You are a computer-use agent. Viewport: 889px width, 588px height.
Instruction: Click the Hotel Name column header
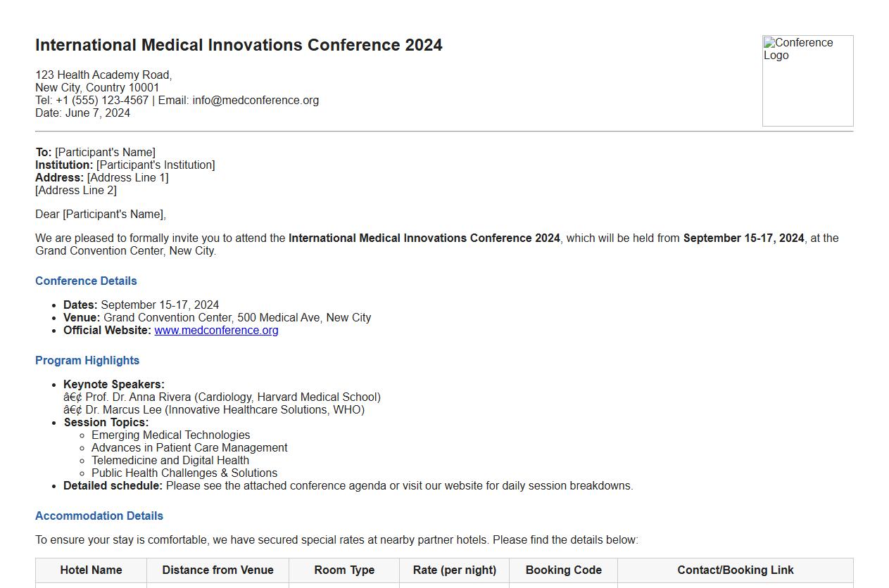point(91,570)
